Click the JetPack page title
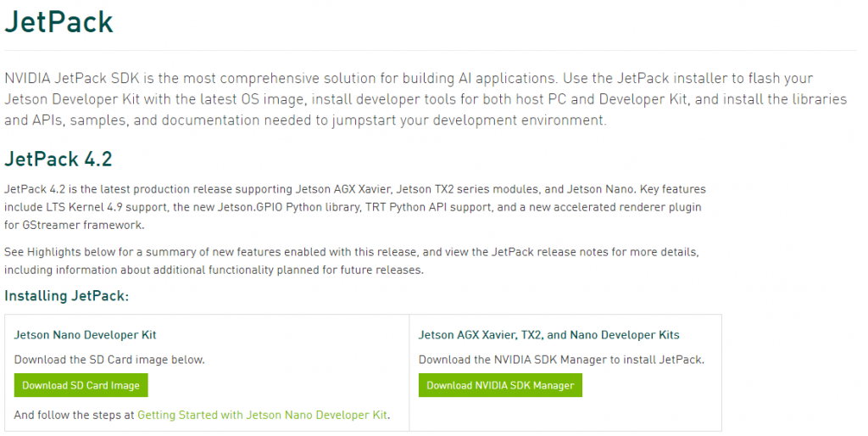The image size is (868, 436). tap(58, 22)
